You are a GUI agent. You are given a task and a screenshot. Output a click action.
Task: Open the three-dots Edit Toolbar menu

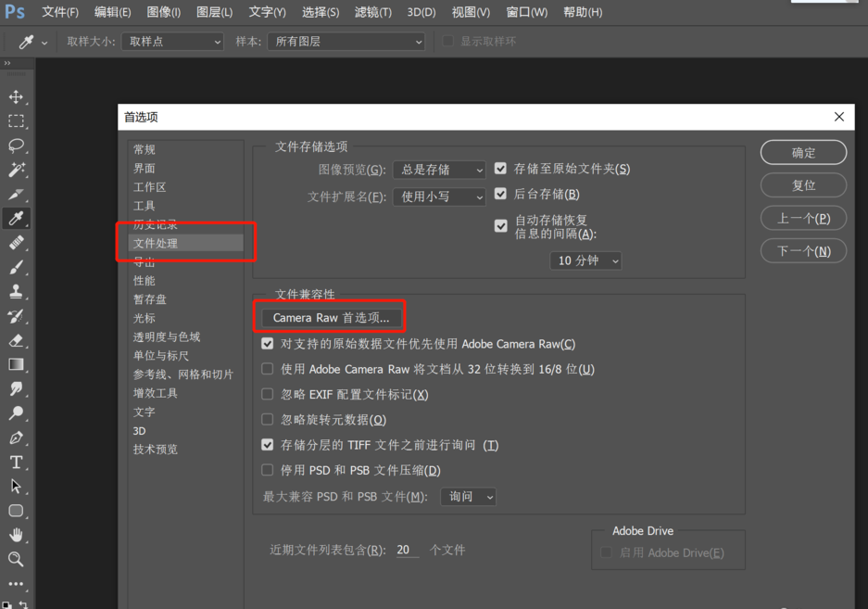[x=16, y=584]
